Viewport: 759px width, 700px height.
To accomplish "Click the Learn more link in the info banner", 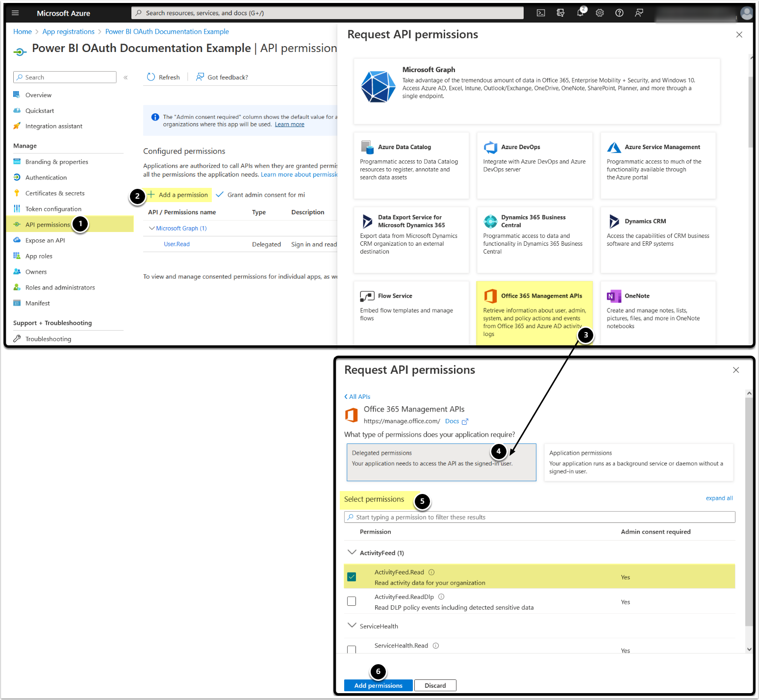I will 289,125.
